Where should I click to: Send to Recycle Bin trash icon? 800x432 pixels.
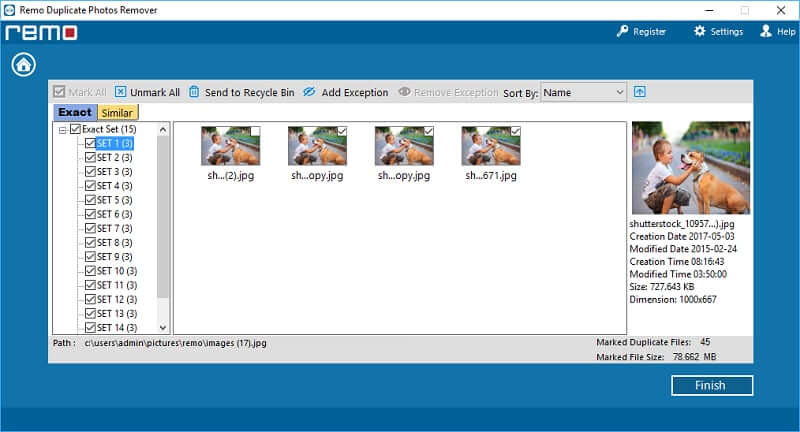point(195,92)
